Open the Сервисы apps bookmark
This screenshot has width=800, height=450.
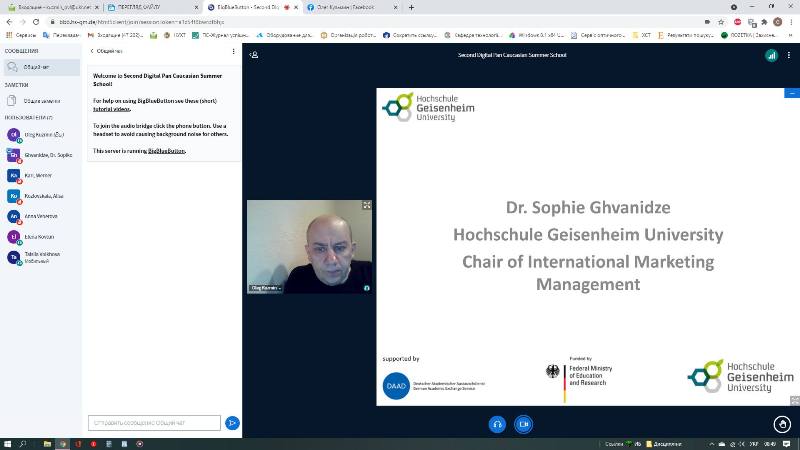21,35
